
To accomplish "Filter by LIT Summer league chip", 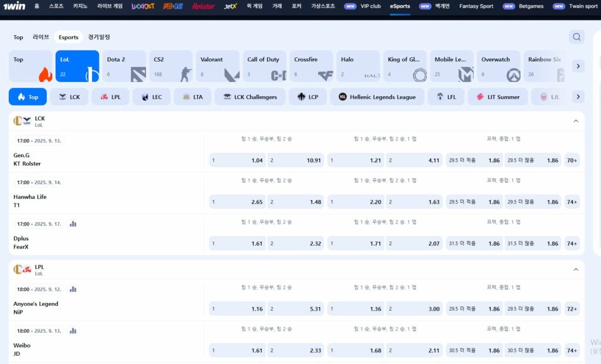I will tap(498, 97).
